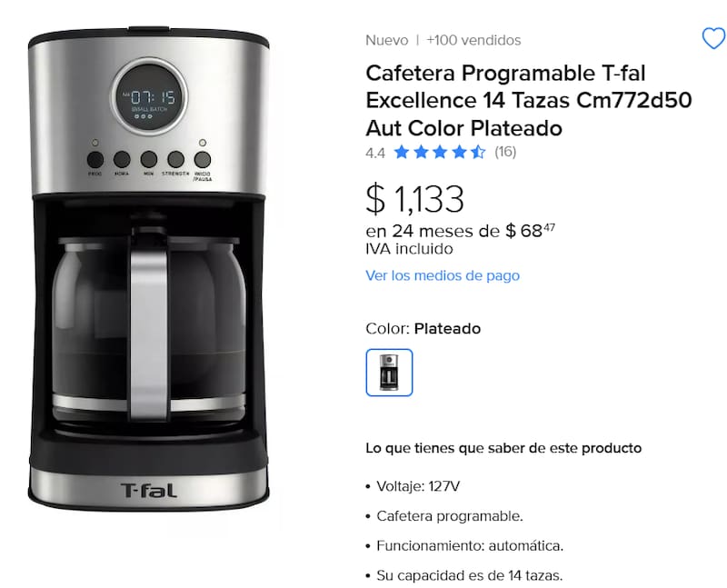Click the INICIO/PAUSA button on the coffee maker
This screenshot has height=588, width=727.
click(203, 160)
